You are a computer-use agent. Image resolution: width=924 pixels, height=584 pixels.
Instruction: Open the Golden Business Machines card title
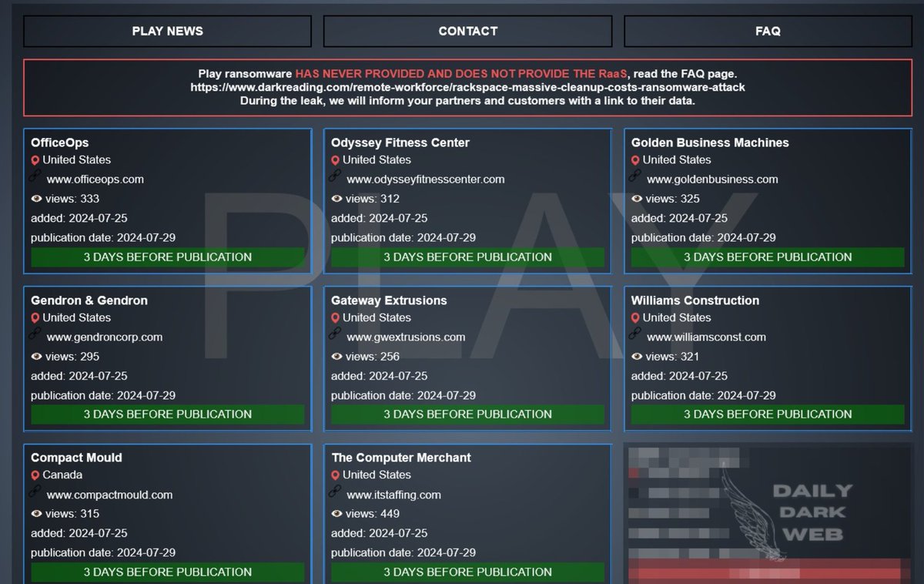tap(710, 143)
